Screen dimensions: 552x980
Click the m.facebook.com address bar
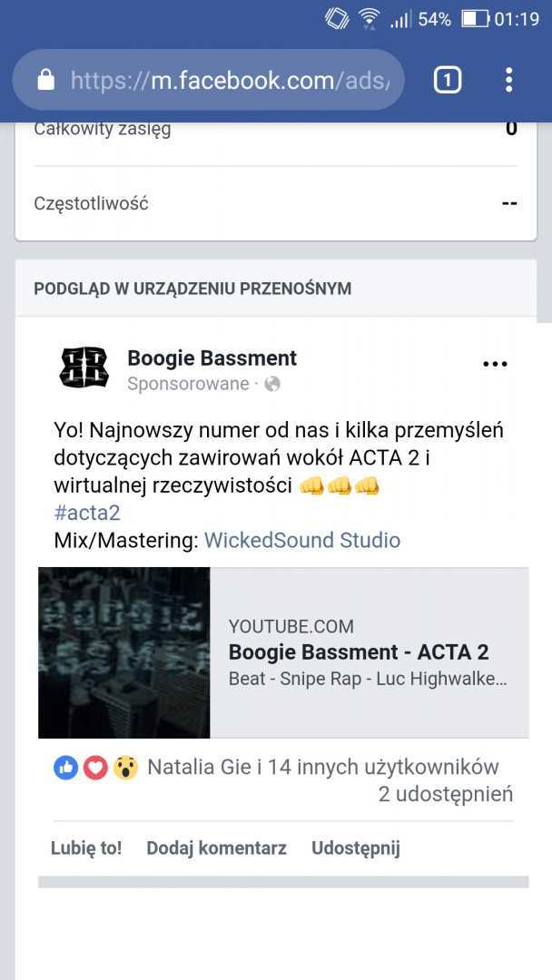coord(209,80)
